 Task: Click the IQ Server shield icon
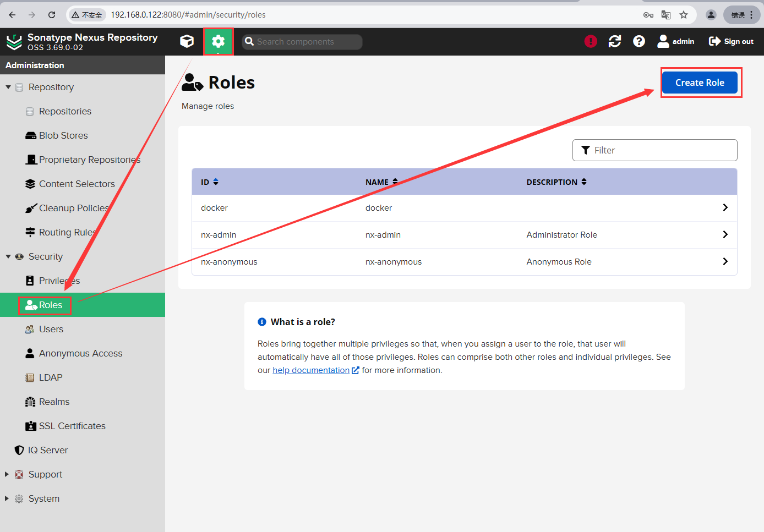[x=19, y=450]
